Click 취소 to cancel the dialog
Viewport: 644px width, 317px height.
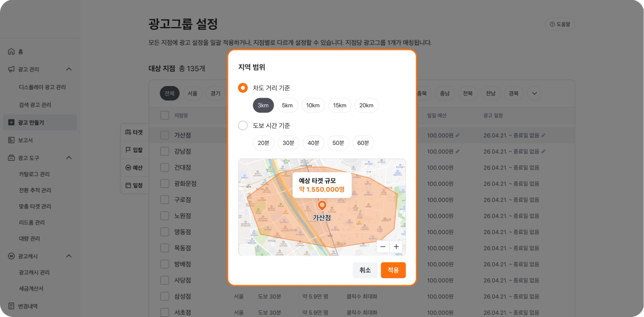(x=365, y=270)
